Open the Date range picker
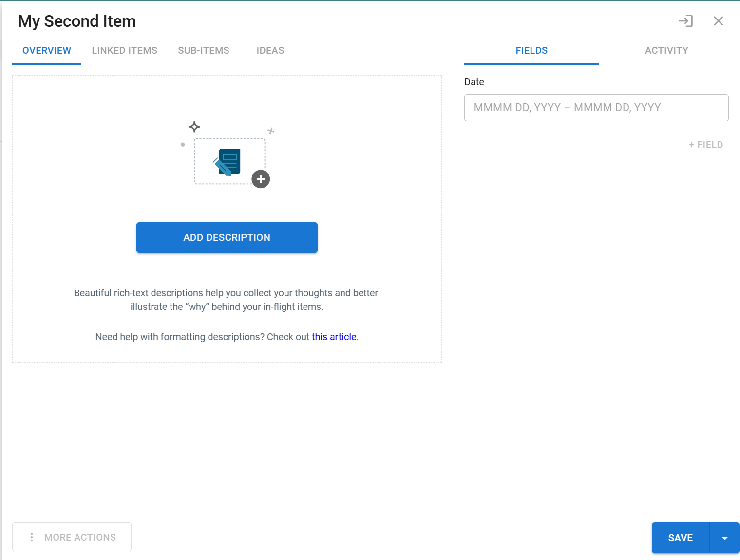The height and width of the screenshot is (560, 740). tap(596, 107)
